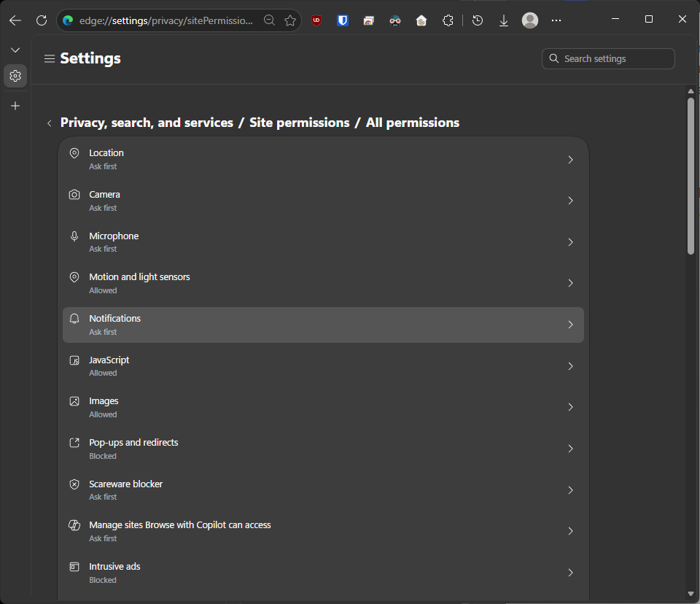Open the Downloads panel

coord(504,20)
